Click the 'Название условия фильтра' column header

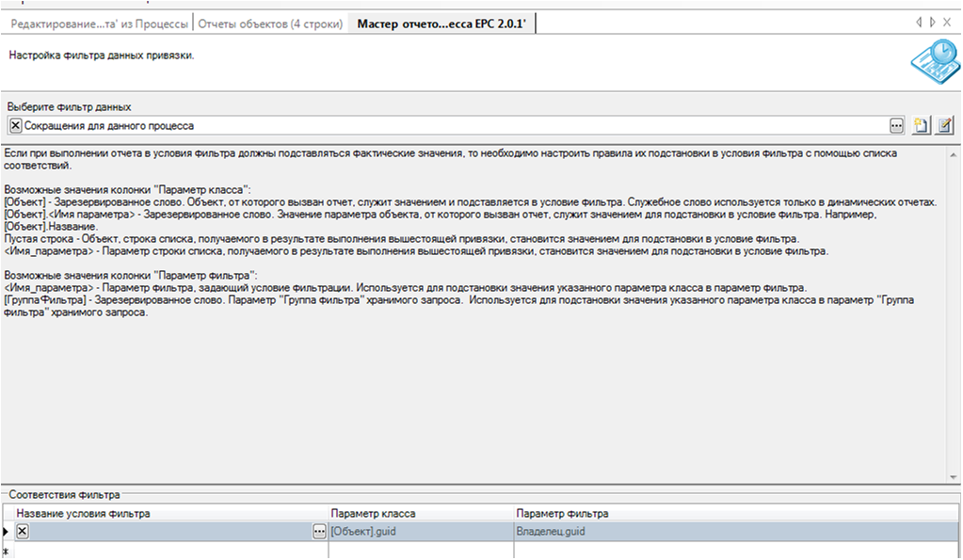[169, 513]
